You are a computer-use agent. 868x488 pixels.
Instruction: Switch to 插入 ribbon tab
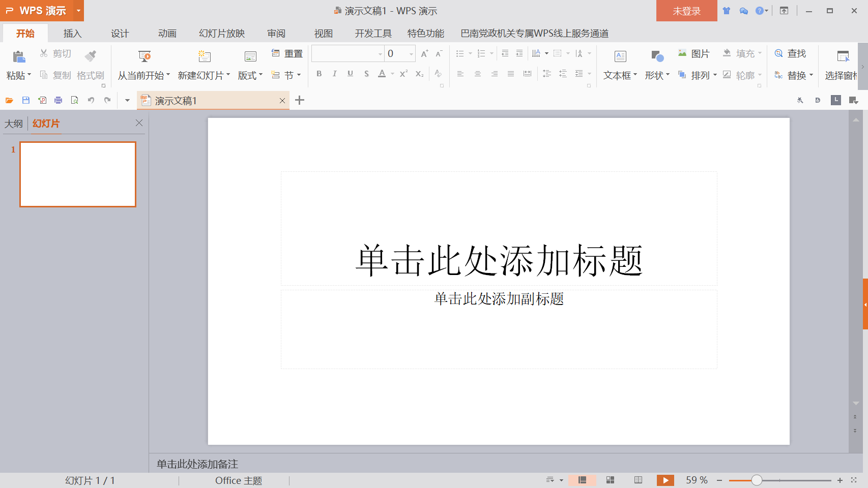click(72, 34)
